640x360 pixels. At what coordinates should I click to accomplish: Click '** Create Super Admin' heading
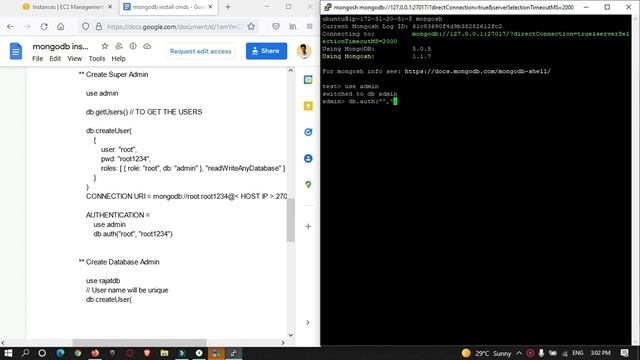[x=113, y=74]
